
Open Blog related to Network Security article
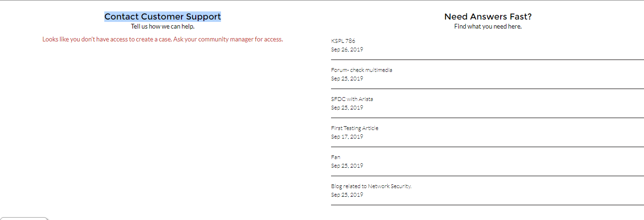pyautogui.click(x=371, y=186)
